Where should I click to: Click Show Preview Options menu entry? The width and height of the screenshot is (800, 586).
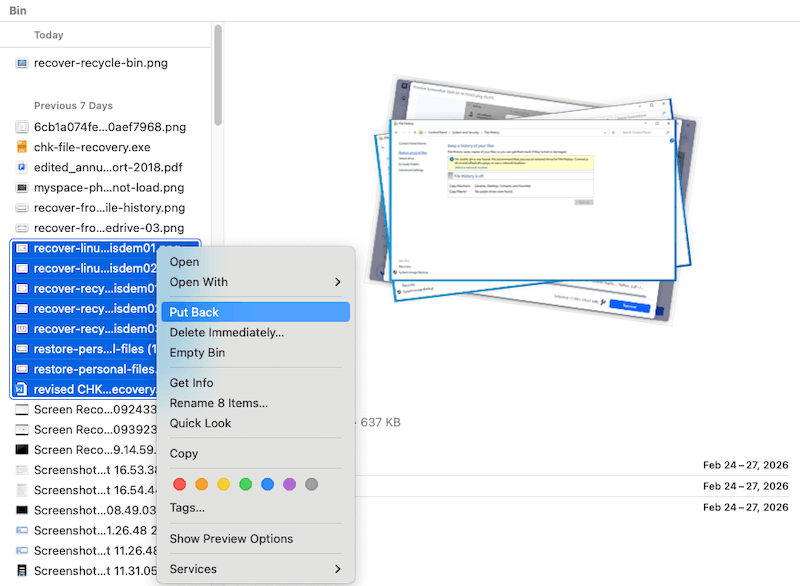[231, 539]
